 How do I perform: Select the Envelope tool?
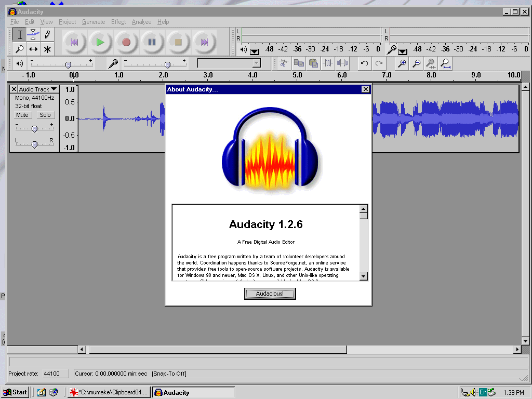point(33,35)
